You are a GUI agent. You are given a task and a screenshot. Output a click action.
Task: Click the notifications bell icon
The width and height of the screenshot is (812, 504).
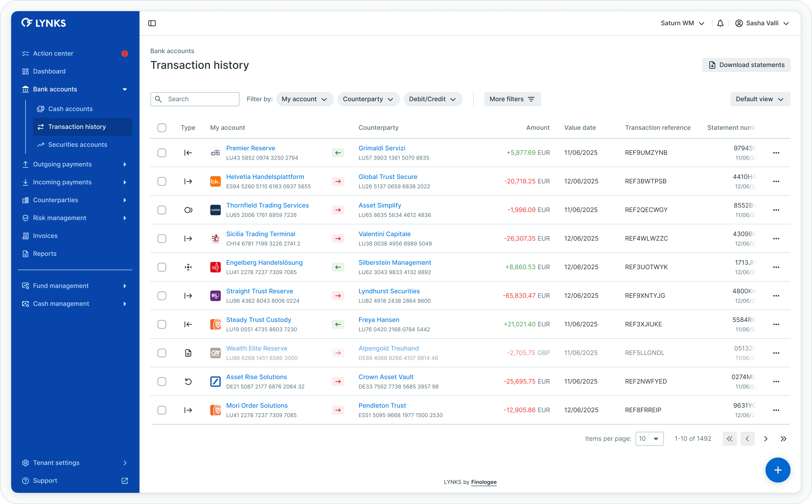click(x=720, y=23)
